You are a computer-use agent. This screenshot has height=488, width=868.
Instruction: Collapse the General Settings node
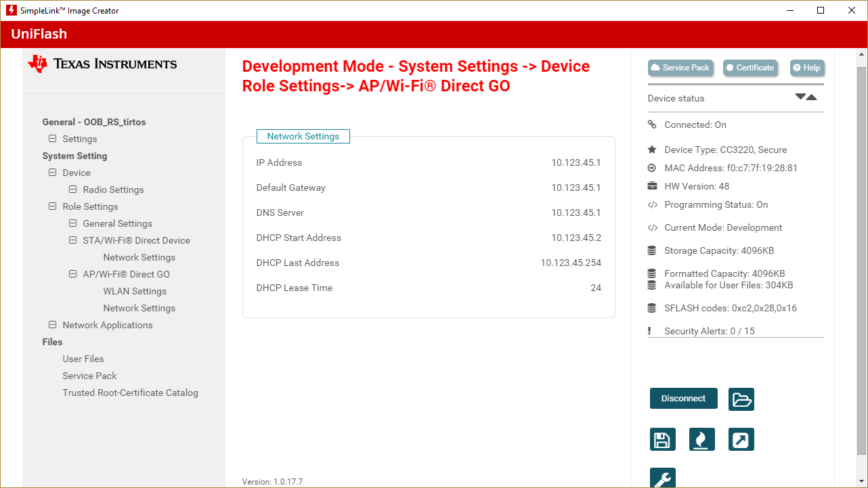click(x=72, y=223)
